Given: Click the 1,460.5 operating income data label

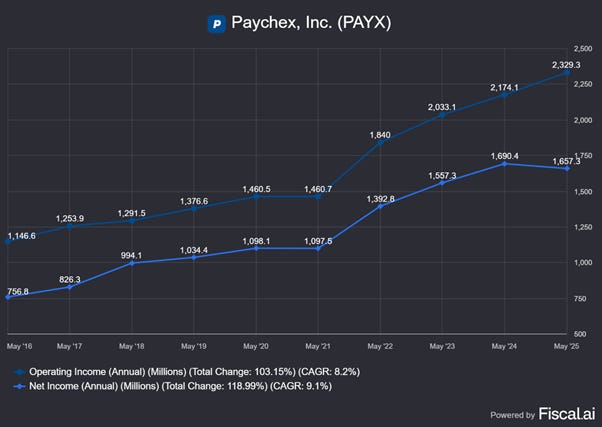Looking at the screenshot, I should [256, 189].
